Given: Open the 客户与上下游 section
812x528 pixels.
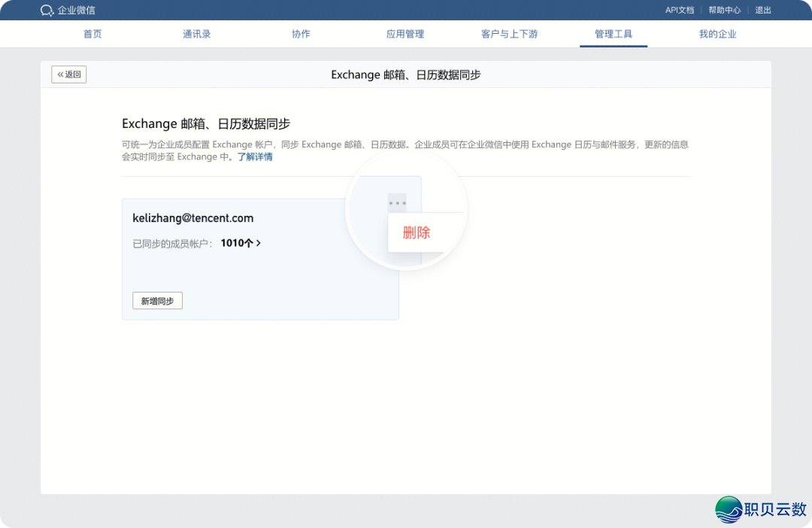Looking at the screenshot, I should (509, 33).
